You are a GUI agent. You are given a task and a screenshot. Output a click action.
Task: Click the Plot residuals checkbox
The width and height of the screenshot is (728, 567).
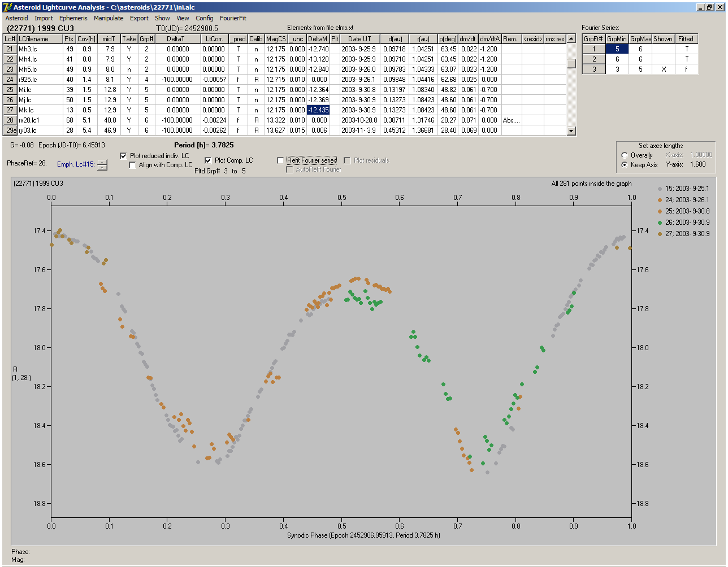click(348, 160)
